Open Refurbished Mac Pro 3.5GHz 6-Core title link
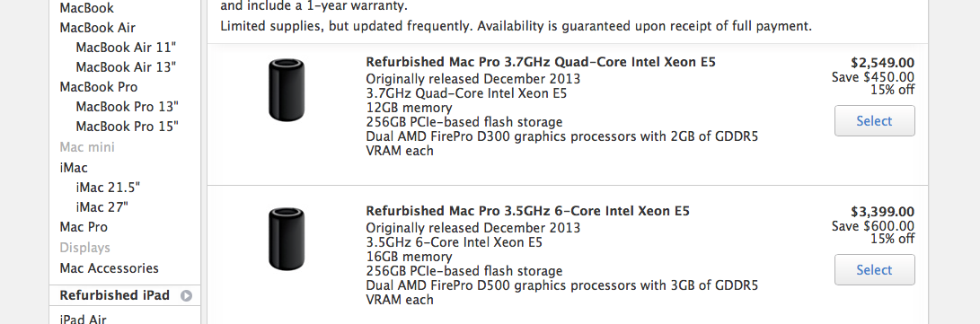The image size is (980, 324). 527,211
